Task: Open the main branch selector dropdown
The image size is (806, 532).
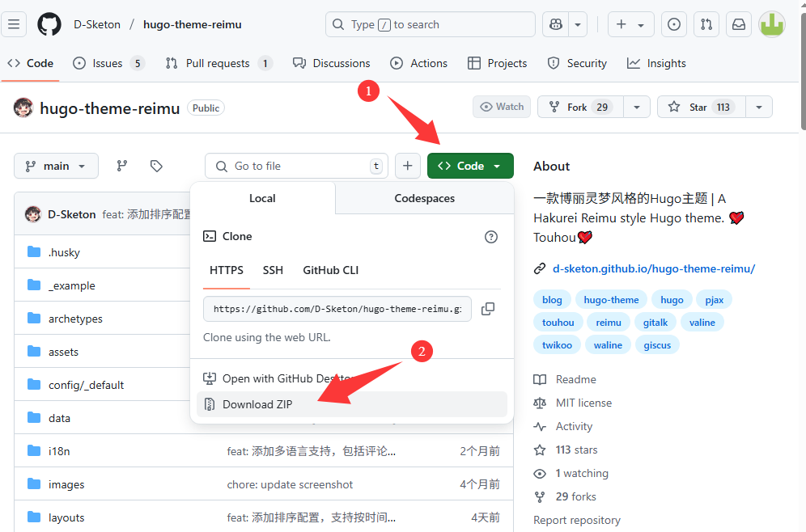Action: pyautogui.click(x=56, y=166)
